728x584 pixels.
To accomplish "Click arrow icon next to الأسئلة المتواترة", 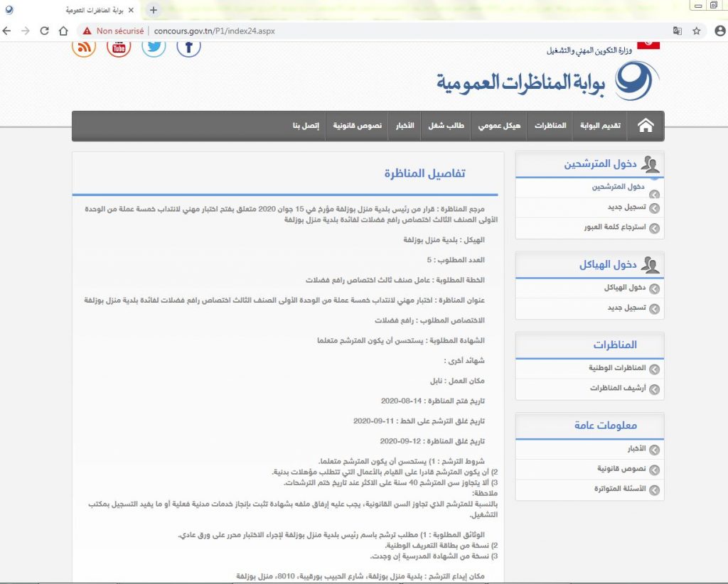I will pos(655,490).
